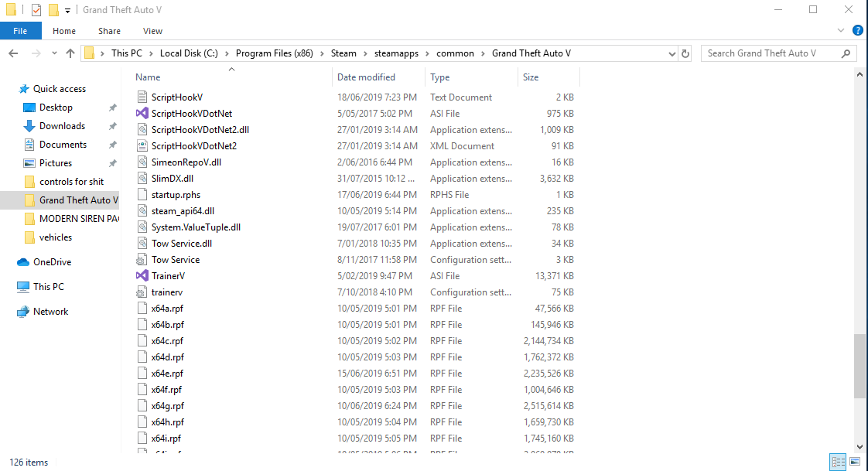The height and width of the screenshot is (471, 868).
Task: Click the New folder quick access toolbar icon
Action: (x=53, y=10)
